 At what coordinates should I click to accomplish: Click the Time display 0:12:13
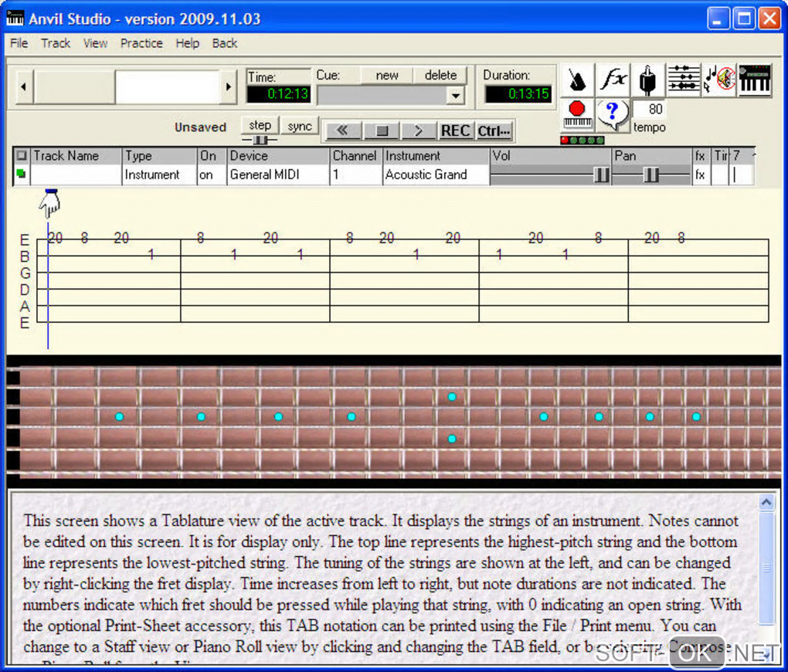(279, 94)
